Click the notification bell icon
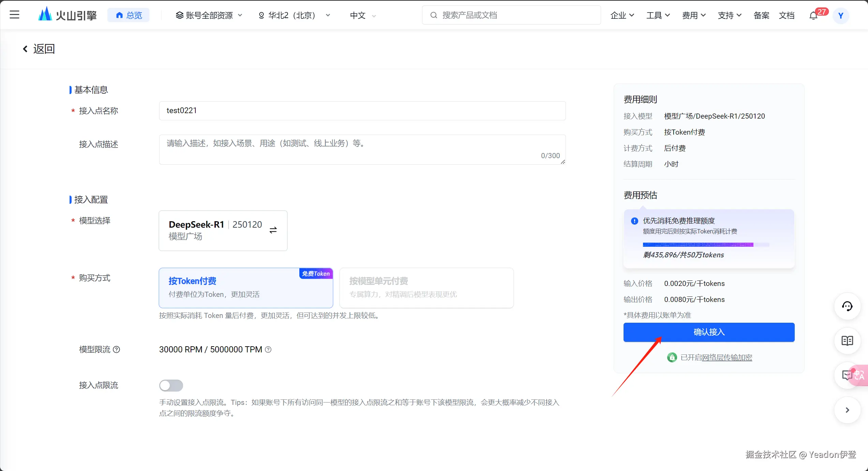 (813, 16)
